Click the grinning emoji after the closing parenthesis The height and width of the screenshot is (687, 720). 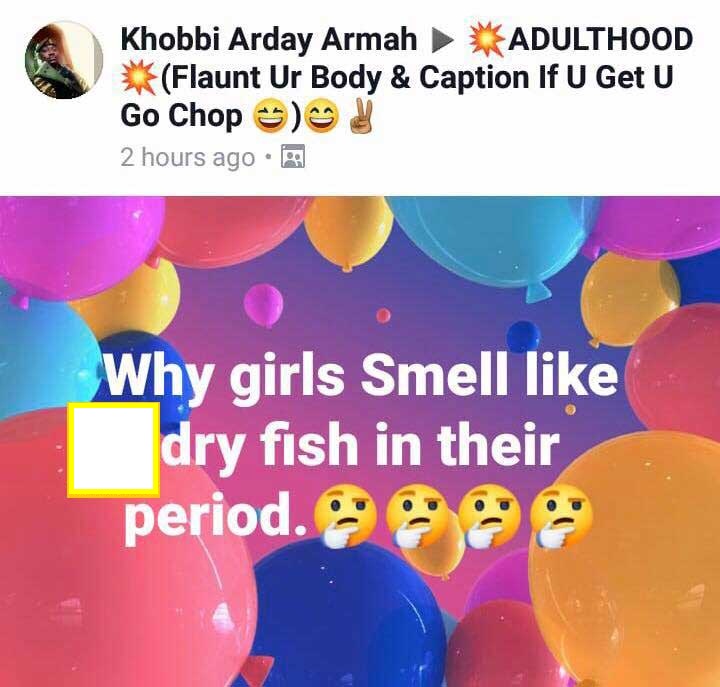click(322, 117)
